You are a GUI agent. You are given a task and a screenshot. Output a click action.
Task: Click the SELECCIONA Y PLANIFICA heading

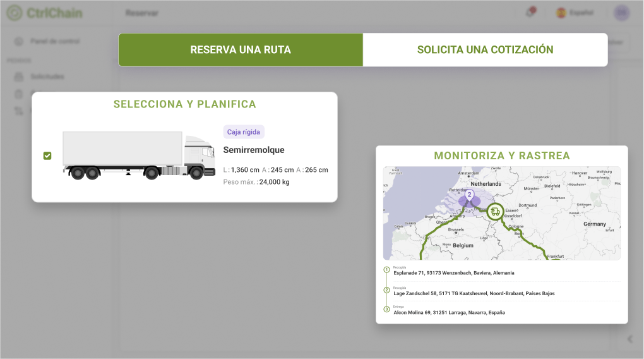[x=185, y=104]
